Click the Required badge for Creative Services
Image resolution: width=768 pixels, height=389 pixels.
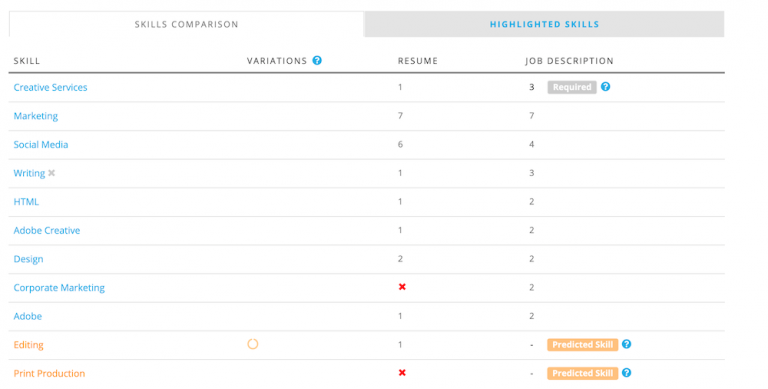pos(572,87)
